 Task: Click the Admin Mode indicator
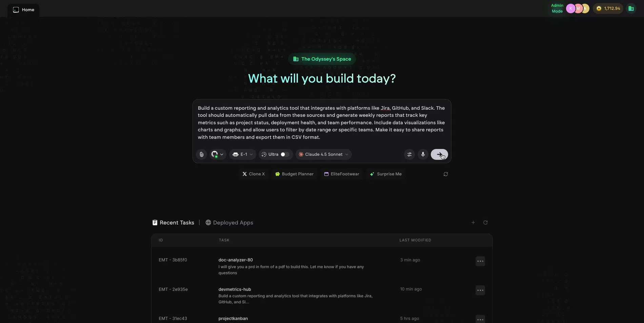click(557, 8)
